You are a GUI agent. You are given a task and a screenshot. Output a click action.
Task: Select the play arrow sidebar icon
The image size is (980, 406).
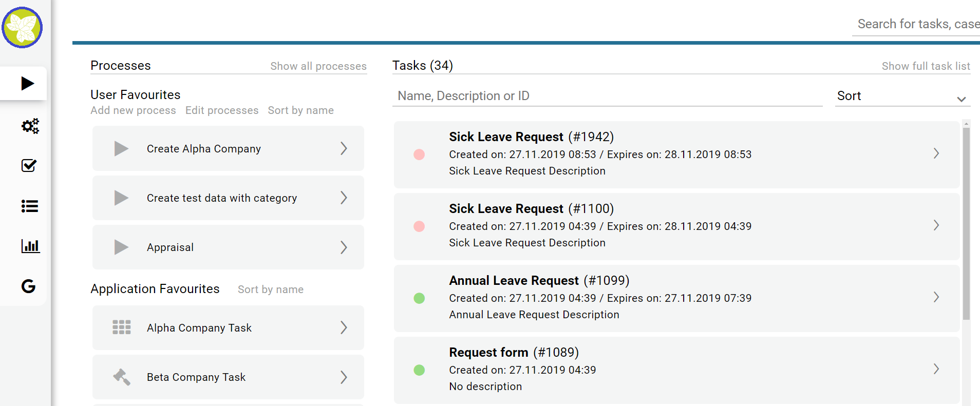click(28, 83)
